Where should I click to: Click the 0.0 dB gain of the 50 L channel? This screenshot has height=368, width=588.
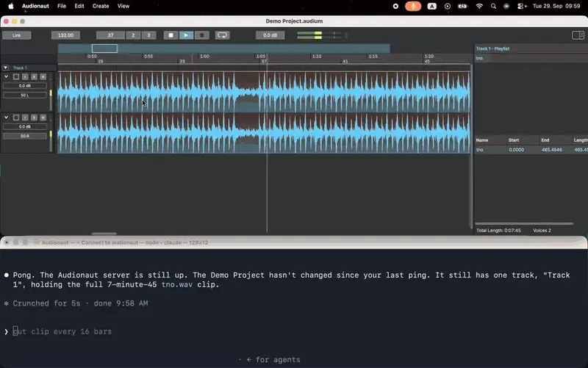point(25,86)
